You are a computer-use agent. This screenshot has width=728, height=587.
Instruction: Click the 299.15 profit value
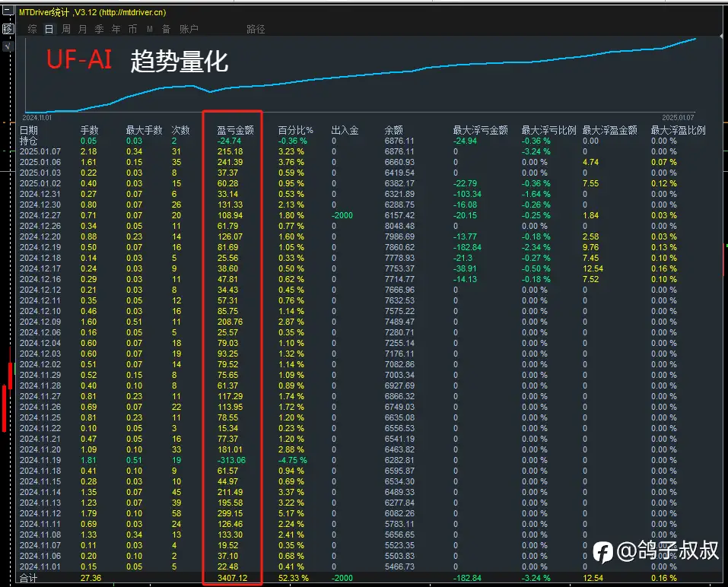point(230,513)
